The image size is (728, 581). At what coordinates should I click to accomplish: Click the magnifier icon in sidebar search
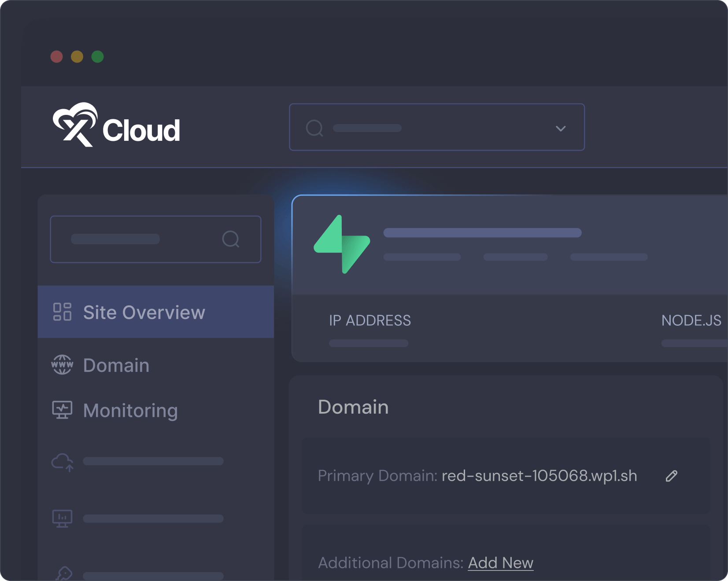[x=231, y=239]
